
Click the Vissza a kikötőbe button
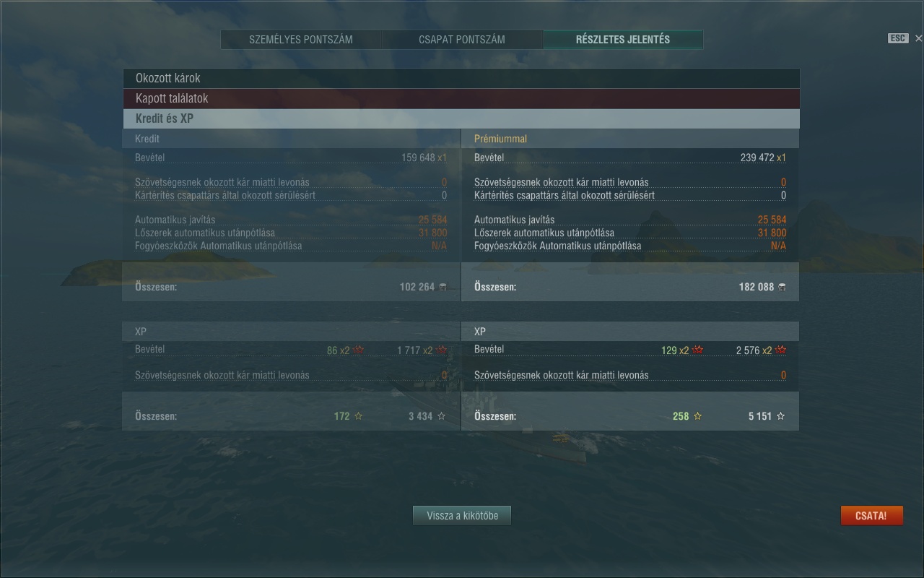[462, 516]
